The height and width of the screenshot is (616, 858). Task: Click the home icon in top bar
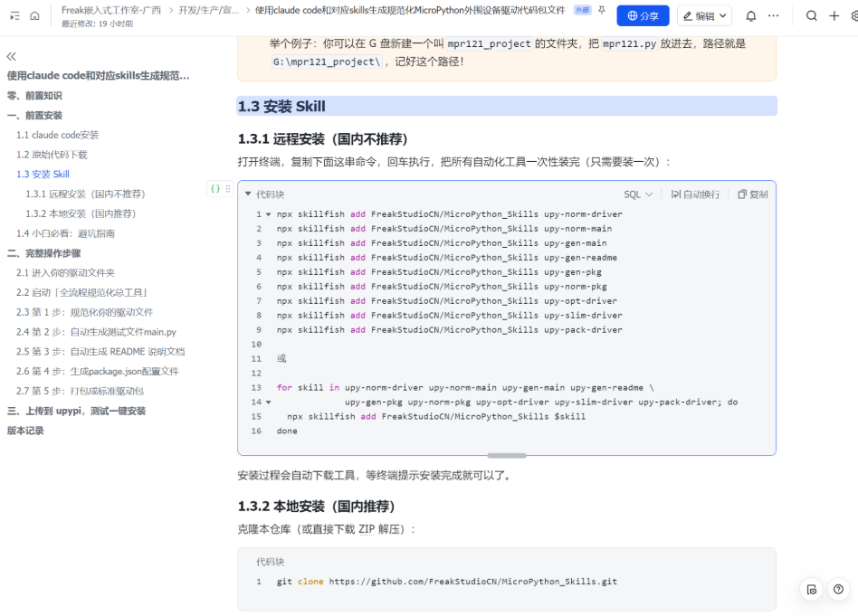(x=34, y=15)
